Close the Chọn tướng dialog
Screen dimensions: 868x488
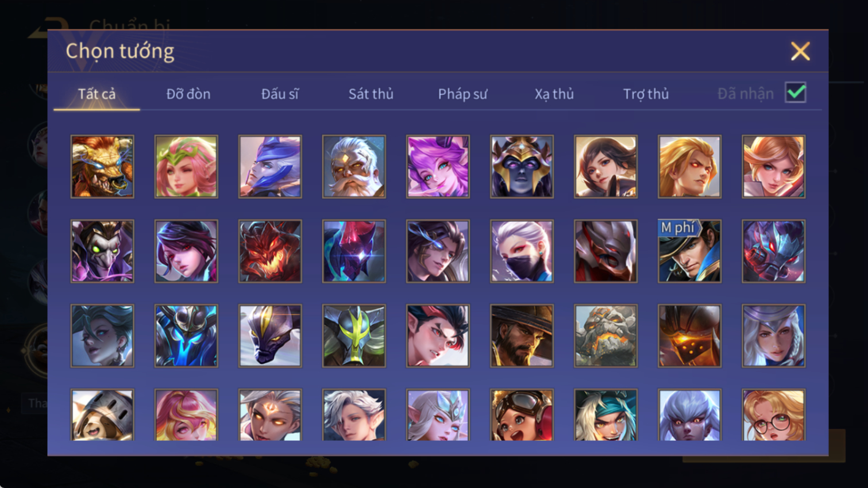click(x=800, y=51)
